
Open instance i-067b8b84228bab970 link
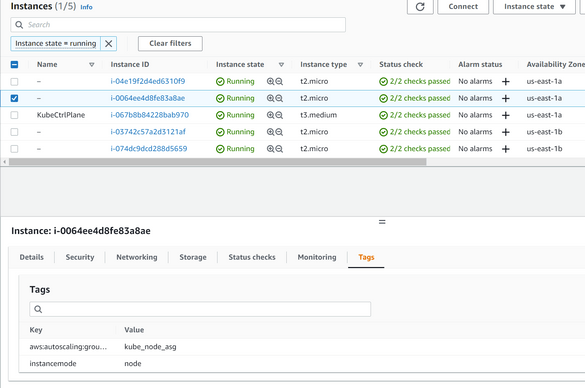(150, 115)
